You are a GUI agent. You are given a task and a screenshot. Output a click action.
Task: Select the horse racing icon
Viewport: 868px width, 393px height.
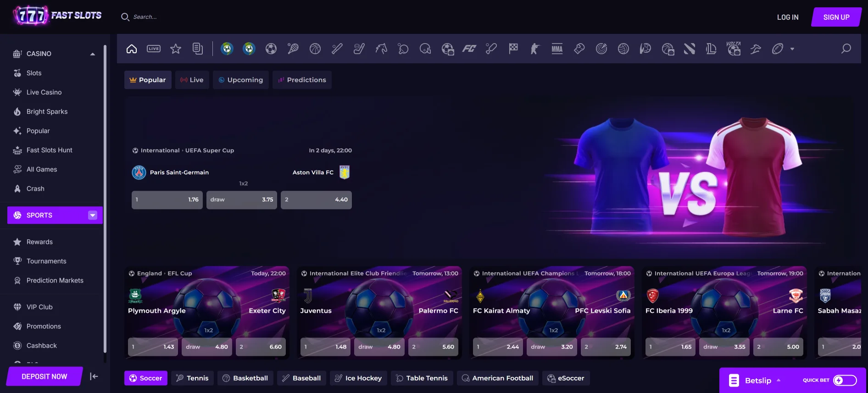[x=381, y=49]
